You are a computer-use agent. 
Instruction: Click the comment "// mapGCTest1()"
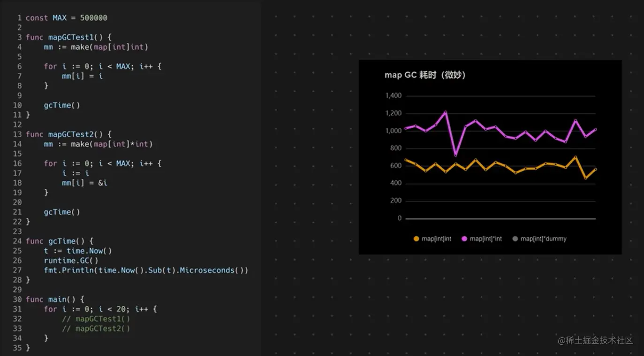pos(96,319)
